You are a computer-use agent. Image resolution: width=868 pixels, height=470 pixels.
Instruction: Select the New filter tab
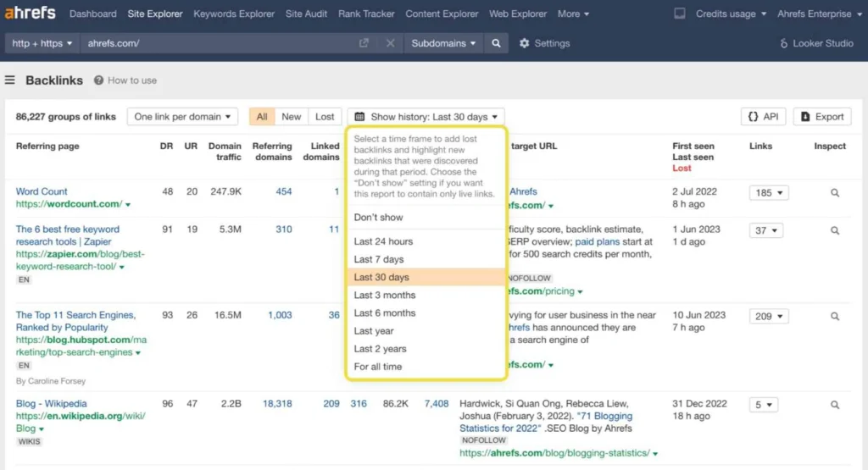point(292,117)
